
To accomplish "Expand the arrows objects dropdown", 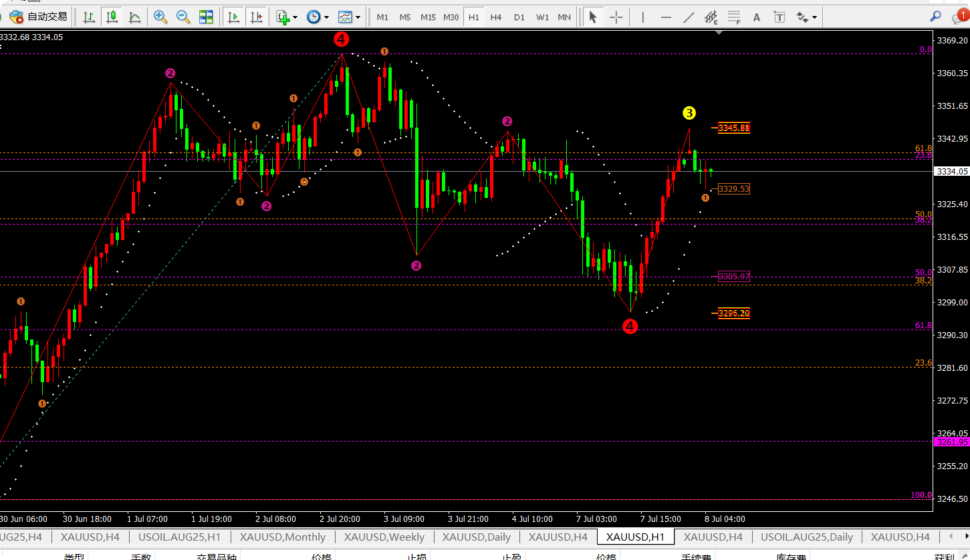I will (816, 17).
